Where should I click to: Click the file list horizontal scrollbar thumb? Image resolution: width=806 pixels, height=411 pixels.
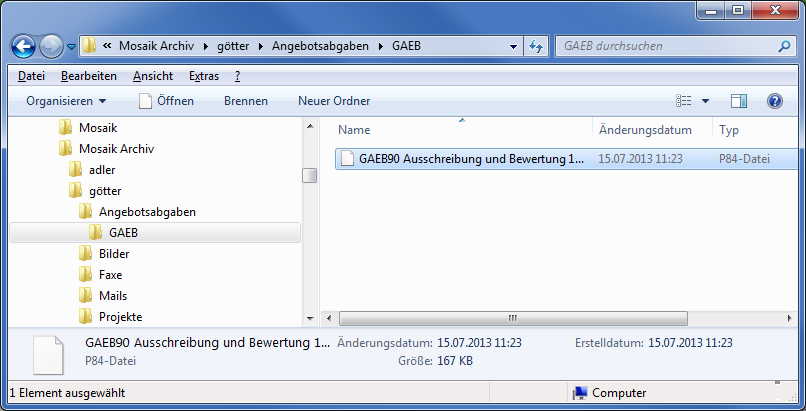pos(513,319)
